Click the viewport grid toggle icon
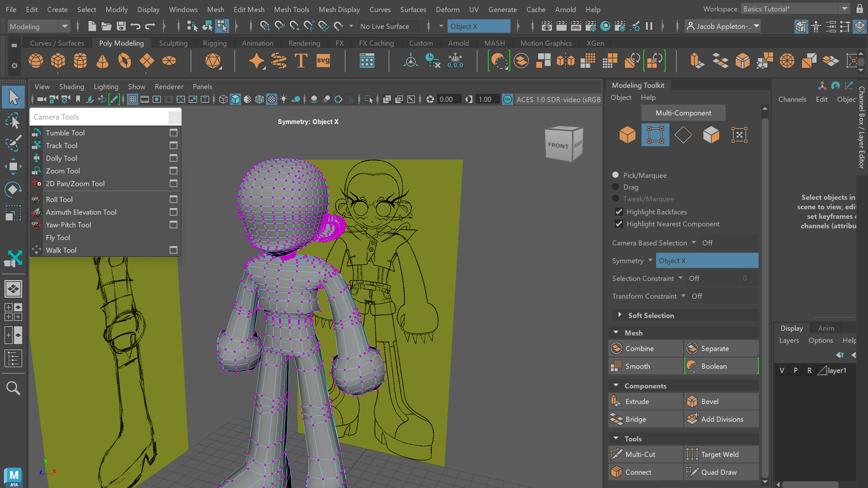 click(132, 99)
